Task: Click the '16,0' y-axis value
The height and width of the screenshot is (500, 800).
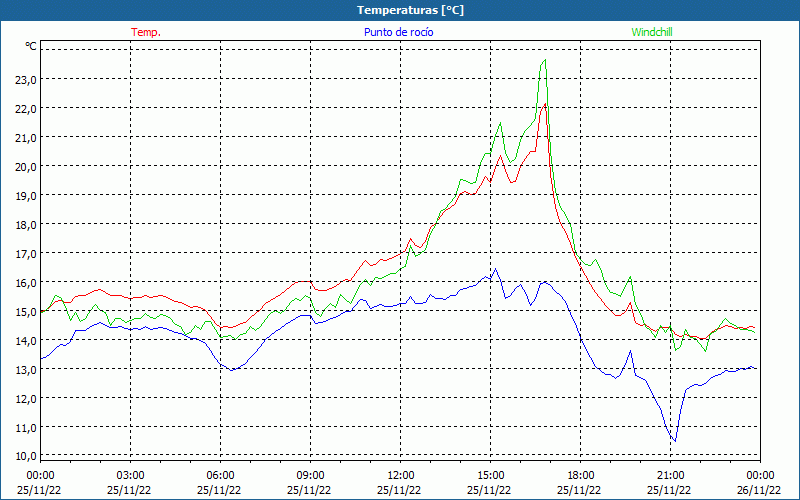Action: tap(26, 283)
